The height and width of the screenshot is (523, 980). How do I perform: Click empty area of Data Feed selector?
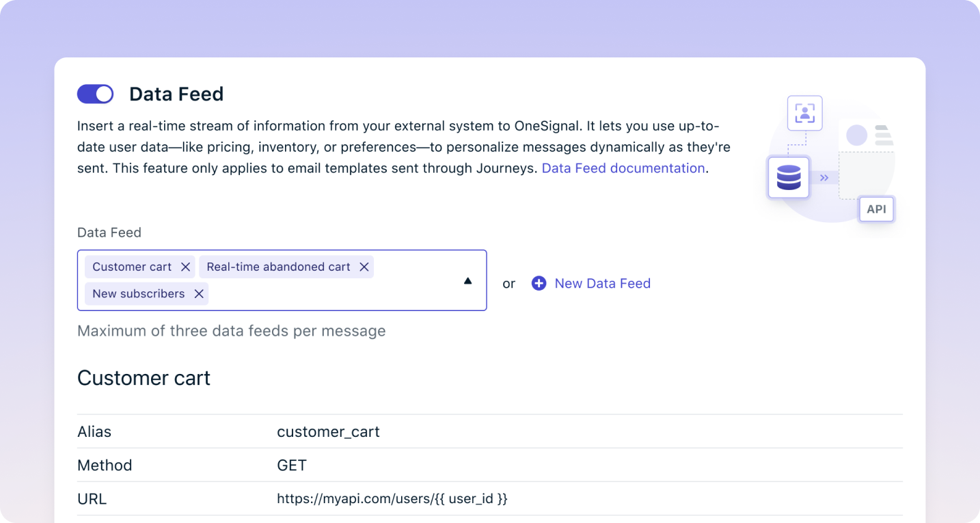click(x=335, y=294)
